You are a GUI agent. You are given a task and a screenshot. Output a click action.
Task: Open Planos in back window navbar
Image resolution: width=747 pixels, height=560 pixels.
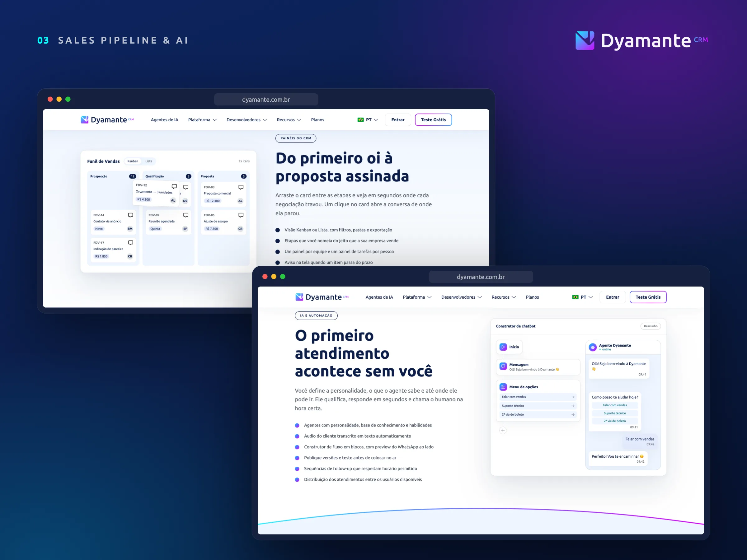click(317, 120)
